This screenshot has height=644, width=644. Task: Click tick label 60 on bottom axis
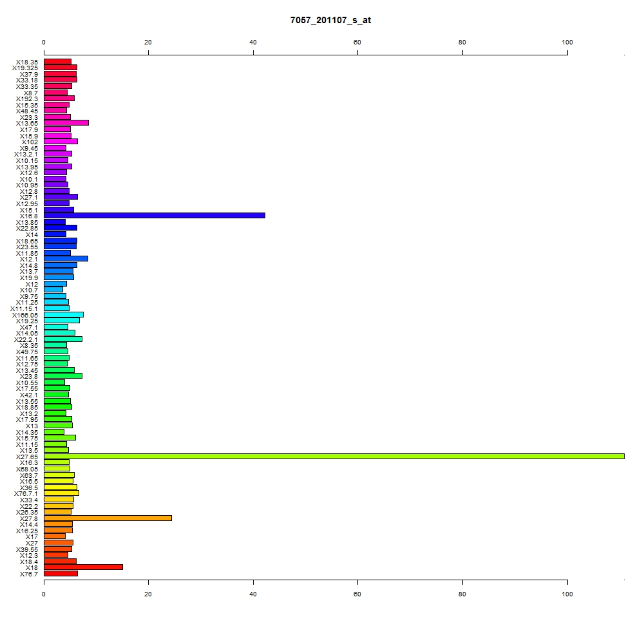tap(357, 594)
